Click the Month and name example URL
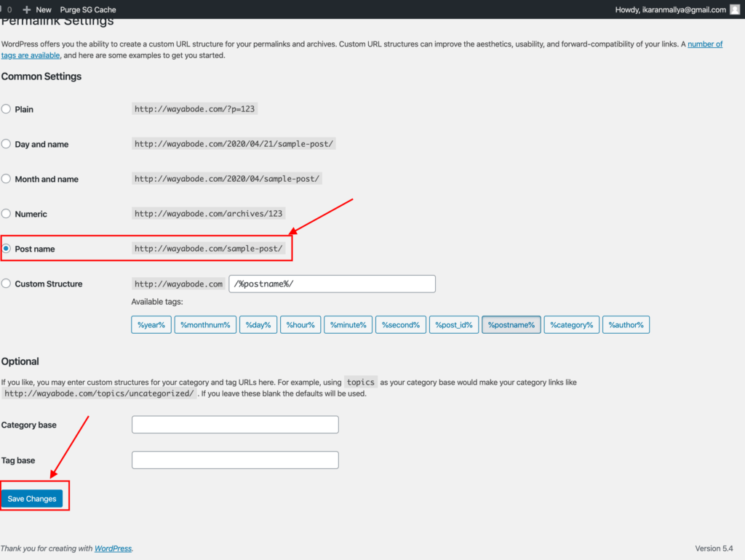The width and height of the screenshot is (745, 560). (x=227, y=179)
